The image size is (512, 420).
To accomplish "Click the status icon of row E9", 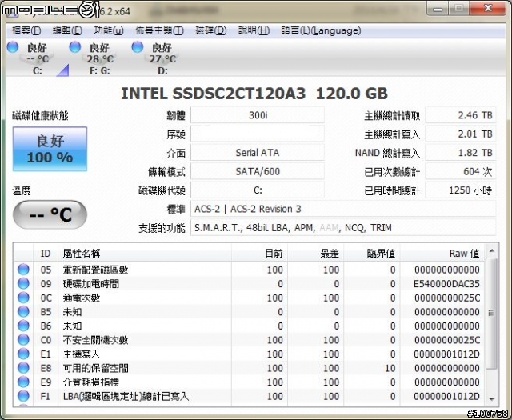I will [23, 382].
